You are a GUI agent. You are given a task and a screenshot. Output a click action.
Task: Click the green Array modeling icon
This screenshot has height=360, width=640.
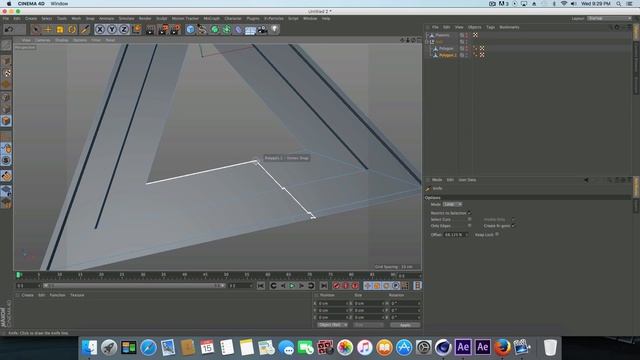(x=227, y=29)
